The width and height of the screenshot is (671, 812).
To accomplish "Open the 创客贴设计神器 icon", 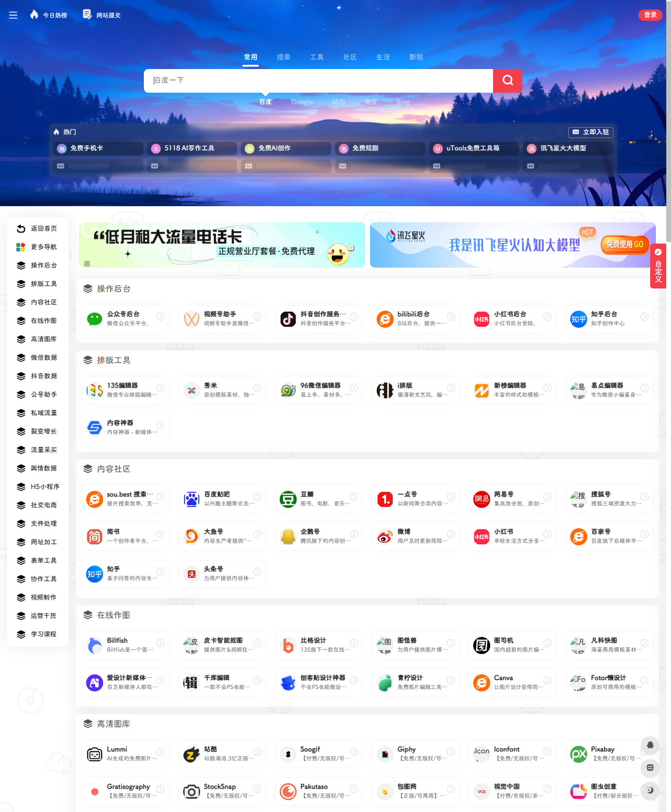I will click(x=288, y=682).
